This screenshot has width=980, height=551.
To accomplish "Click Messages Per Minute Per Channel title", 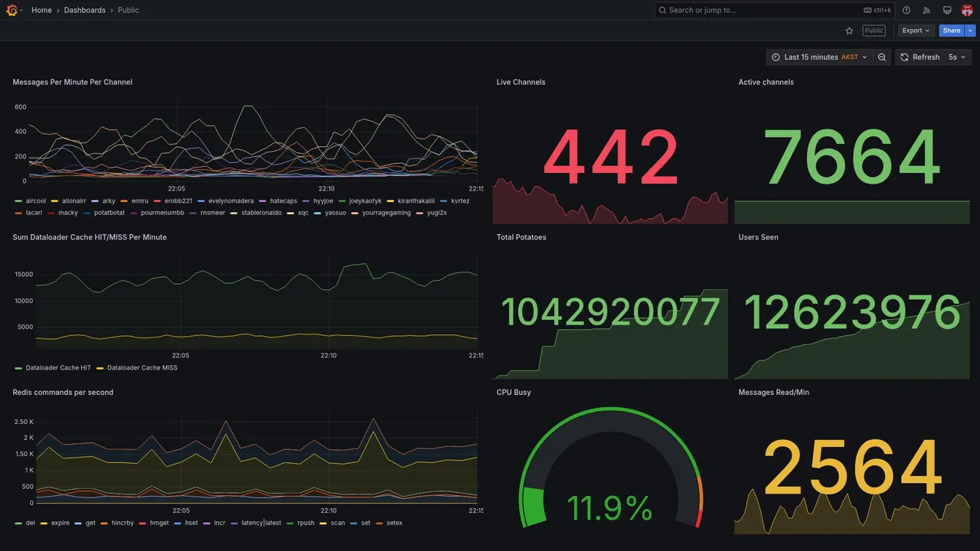I will tap(73, 82).
